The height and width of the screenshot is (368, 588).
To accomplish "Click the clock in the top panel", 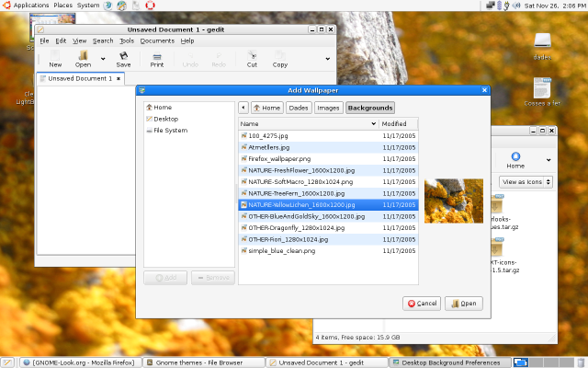I will pos(555,6).
